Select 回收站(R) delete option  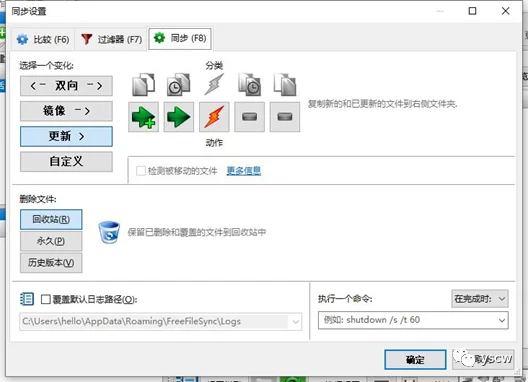51,219
